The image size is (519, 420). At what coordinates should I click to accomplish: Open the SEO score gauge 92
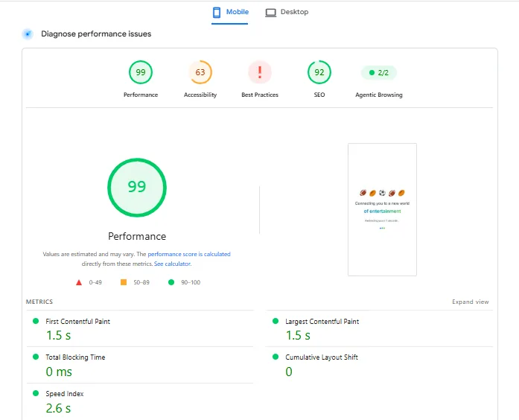click(x=319, y=72)
